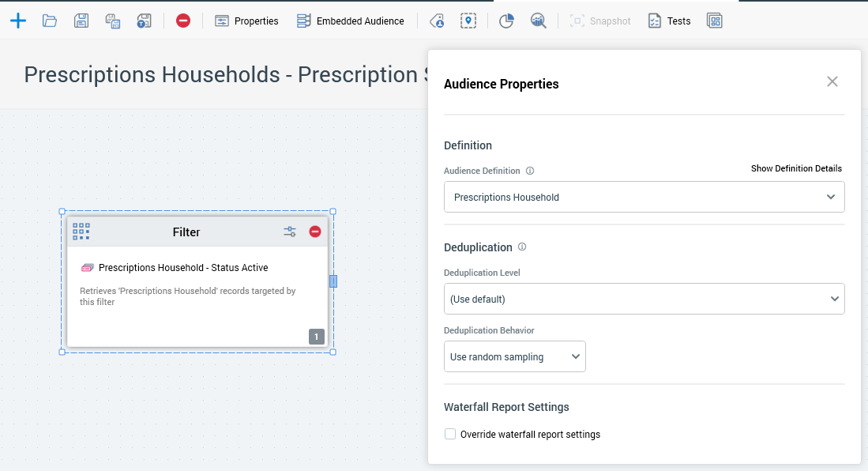Image resolution: width=868 pixels, height=471 pixels.
Task: Click the Tests toolbar button
Action: coord(669,21)
